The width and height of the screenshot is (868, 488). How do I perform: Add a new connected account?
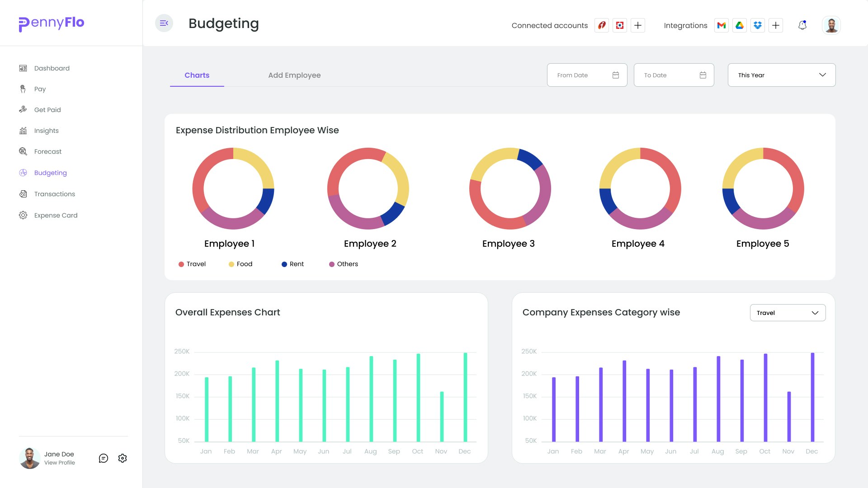click(638, 25)
